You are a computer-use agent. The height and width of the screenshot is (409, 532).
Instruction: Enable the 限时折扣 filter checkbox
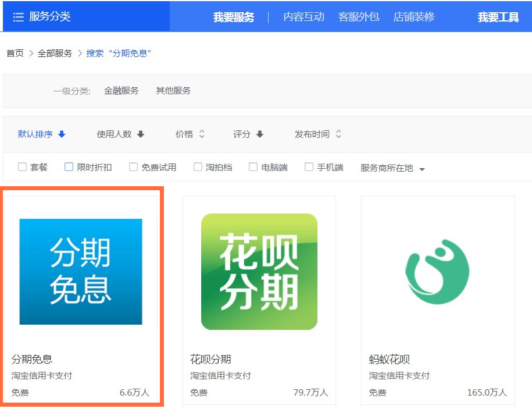(x=69, y=166)
